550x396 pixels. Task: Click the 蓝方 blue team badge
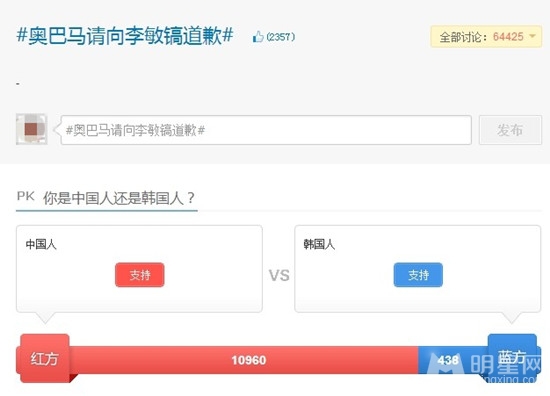[512, 358]
